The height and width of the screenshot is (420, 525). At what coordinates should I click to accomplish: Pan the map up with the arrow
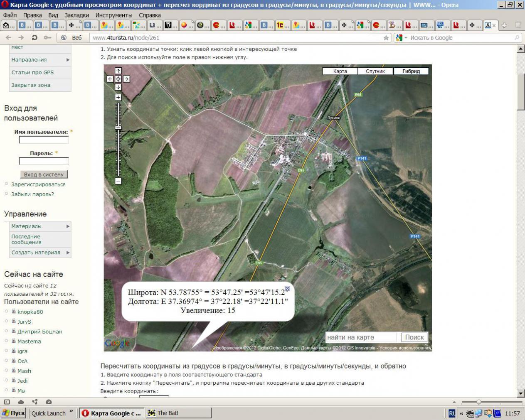118,71
